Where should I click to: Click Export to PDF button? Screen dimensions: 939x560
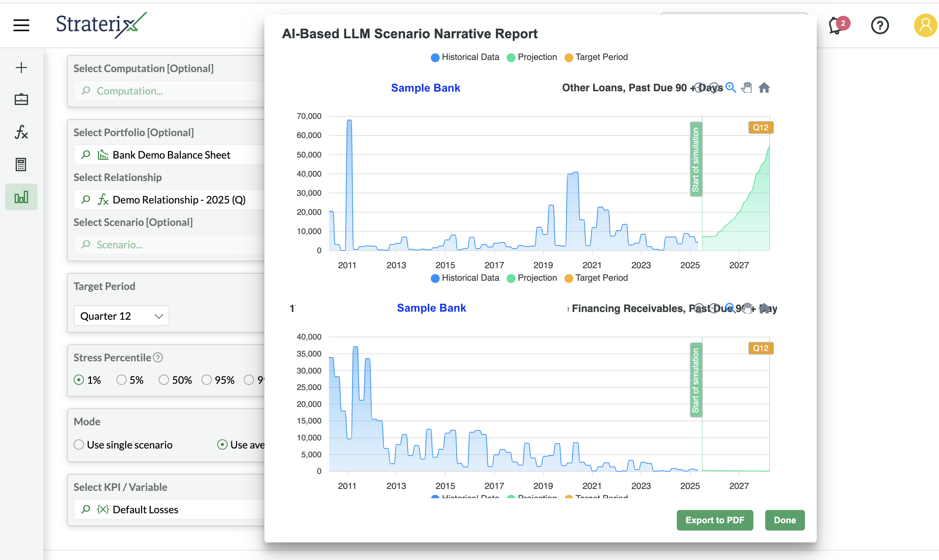pos(714,520)
